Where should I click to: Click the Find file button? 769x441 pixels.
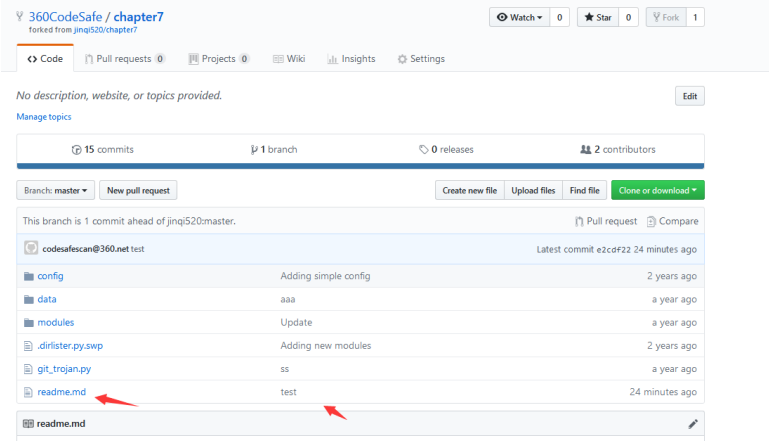pos(585,190)
